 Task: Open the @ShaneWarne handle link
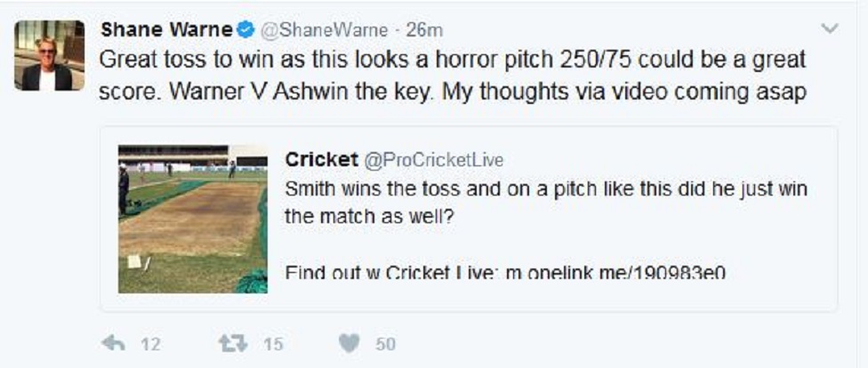coord(323,30)
